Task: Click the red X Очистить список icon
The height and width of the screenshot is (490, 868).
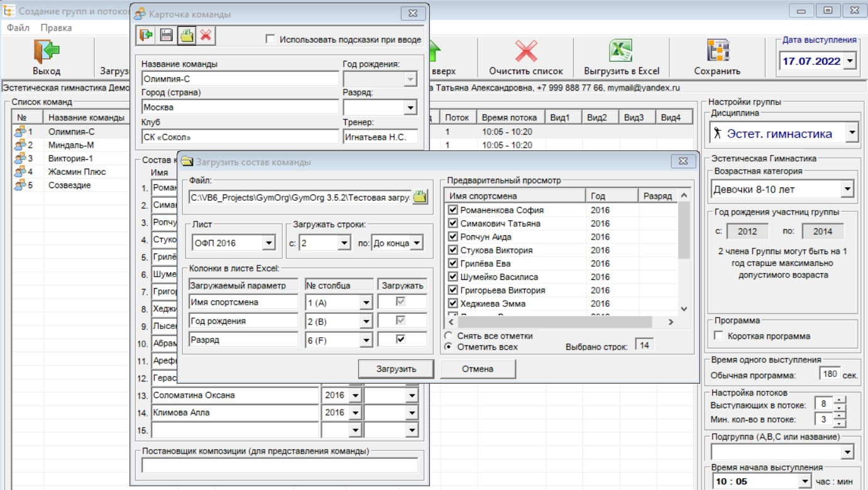Action: [526, 52]
